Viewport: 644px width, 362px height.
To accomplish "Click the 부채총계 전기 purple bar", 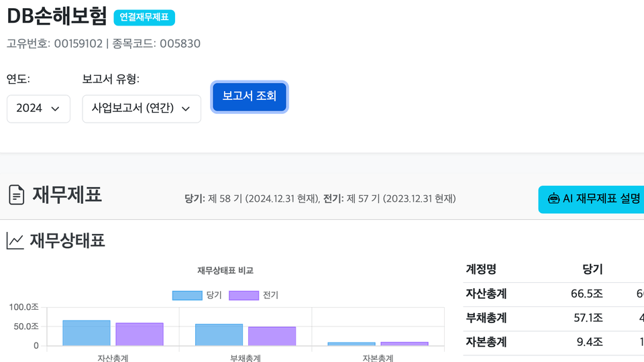I will tap(272, 336).
